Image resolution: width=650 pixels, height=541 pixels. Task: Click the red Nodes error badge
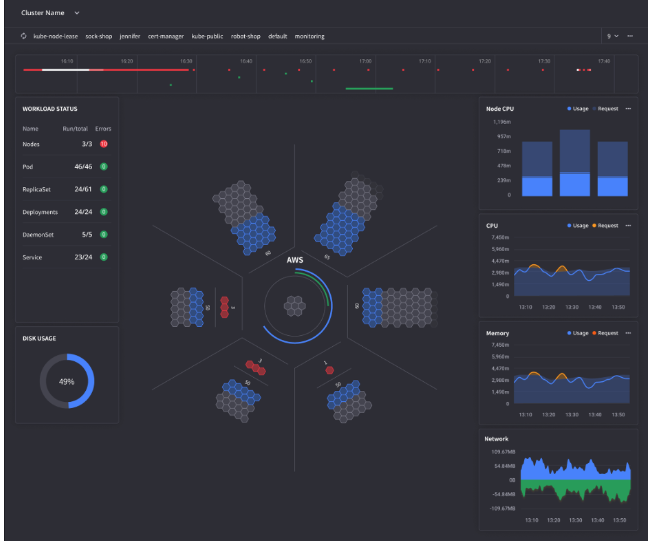(x=104, y=144)
